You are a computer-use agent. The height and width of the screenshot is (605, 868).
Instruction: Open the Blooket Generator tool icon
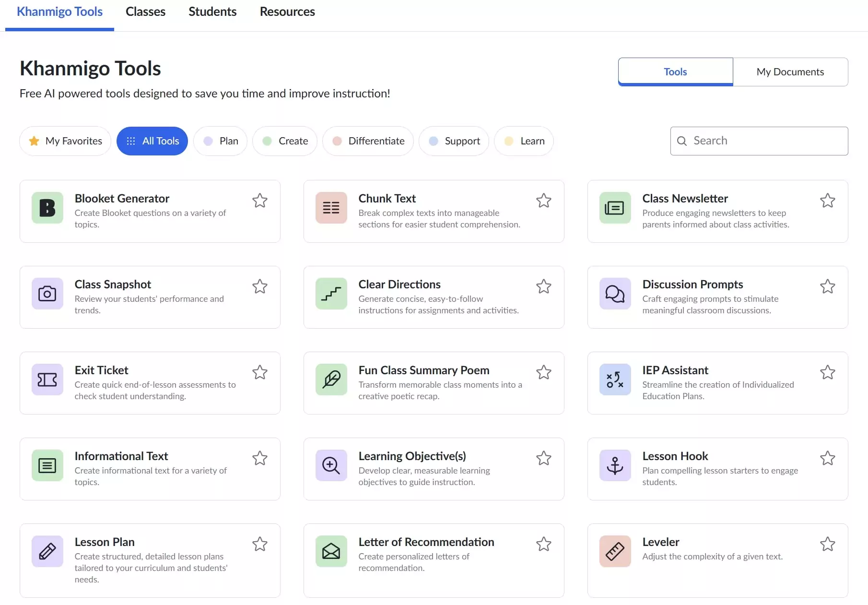(x=47, y=208)
